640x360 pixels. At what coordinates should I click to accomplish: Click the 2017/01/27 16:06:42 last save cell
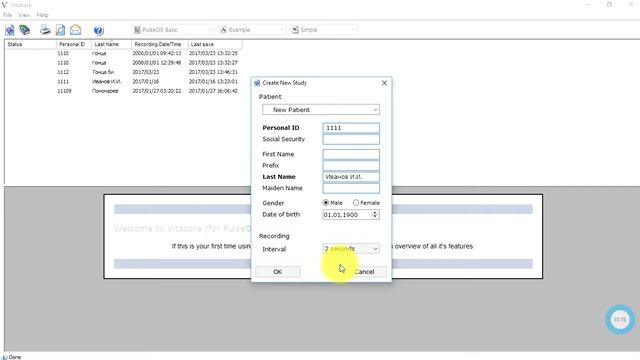point(213,91)
